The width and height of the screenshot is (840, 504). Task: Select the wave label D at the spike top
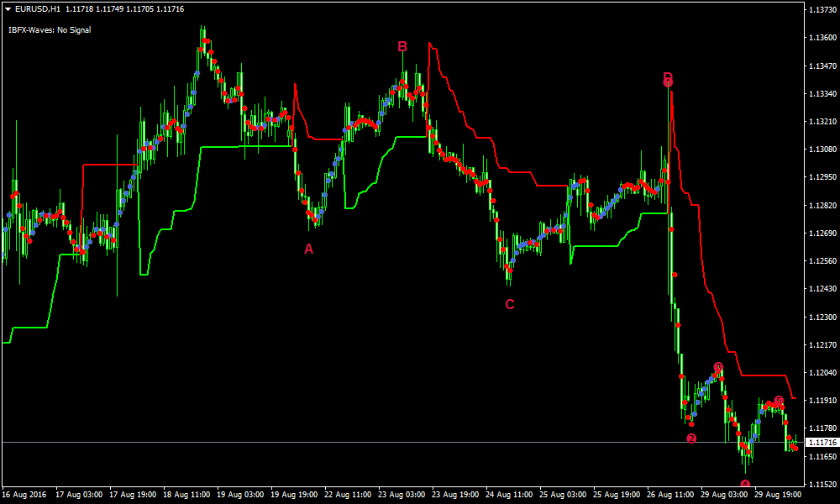tap(668, 78)
